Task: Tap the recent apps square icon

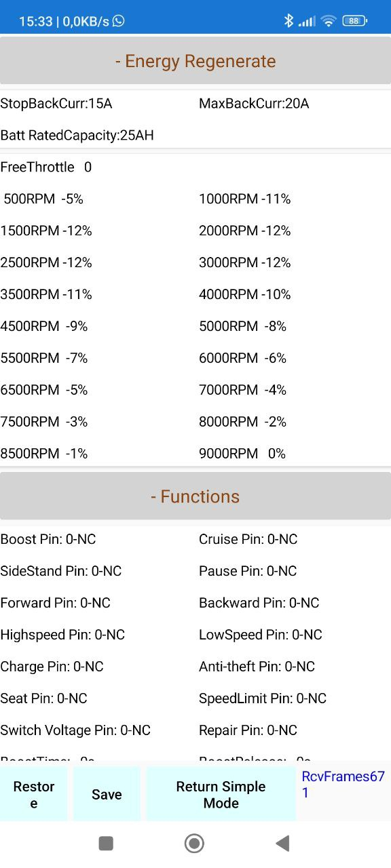Action: click(106, 843)
